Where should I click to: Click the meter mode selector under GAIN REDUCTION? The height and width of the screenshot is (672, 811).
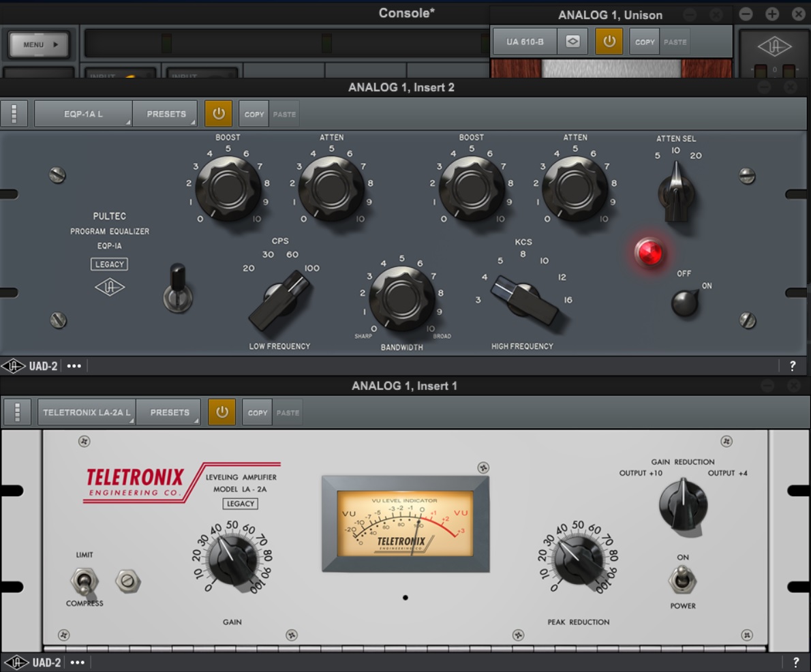(683, 504)
